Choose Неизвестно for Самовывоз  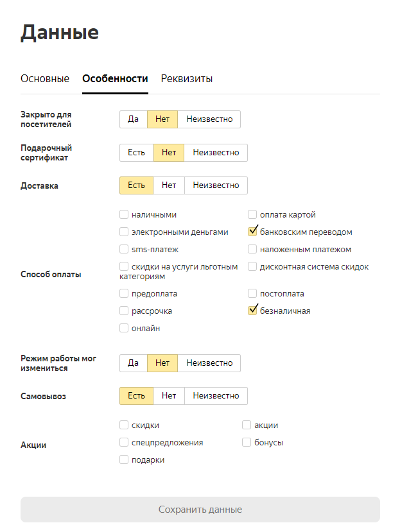click(x=216, y=395)
